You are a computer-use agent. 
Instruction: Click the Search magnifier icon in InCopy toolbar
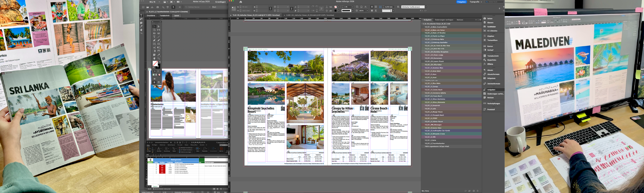coord(163,7)
